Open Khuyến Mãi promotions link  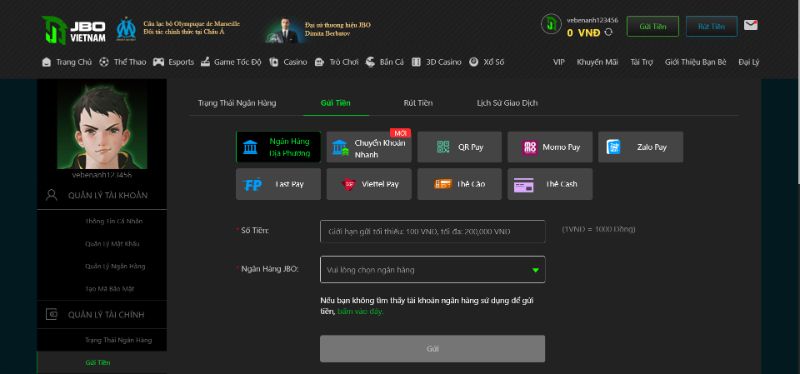click(597, 62)
